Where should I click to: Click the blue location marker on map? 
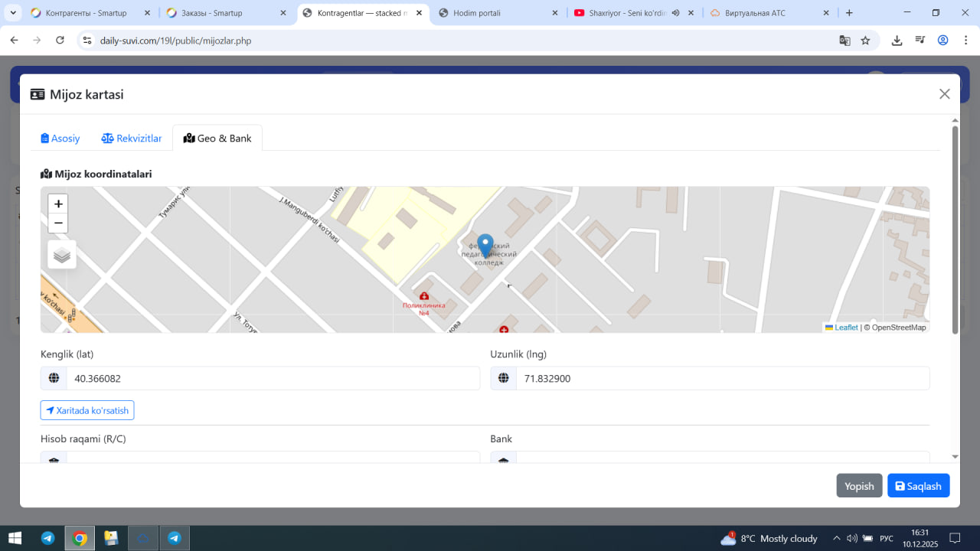coord(485,246)
